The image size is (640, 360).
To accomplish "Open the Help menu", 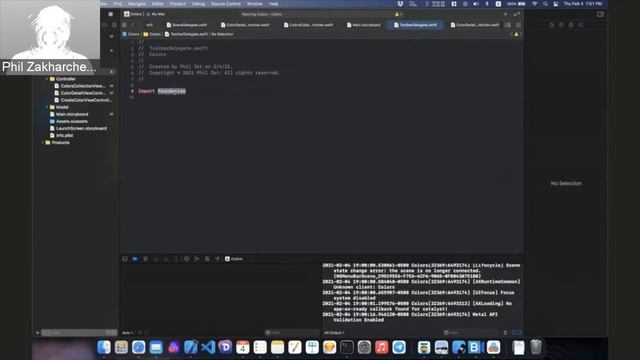I will (273, 4).
